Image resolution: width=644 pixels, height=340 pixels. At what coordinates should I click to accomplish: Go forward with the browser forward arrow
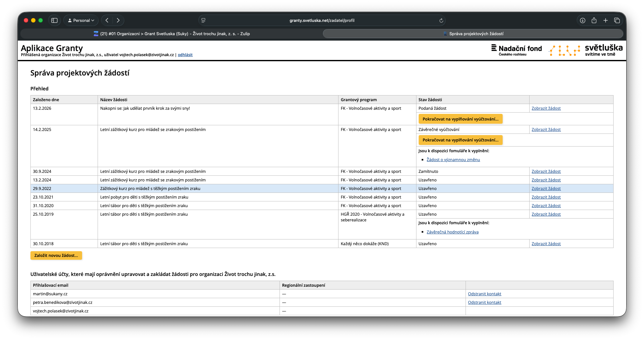click(x=118, y=20)
